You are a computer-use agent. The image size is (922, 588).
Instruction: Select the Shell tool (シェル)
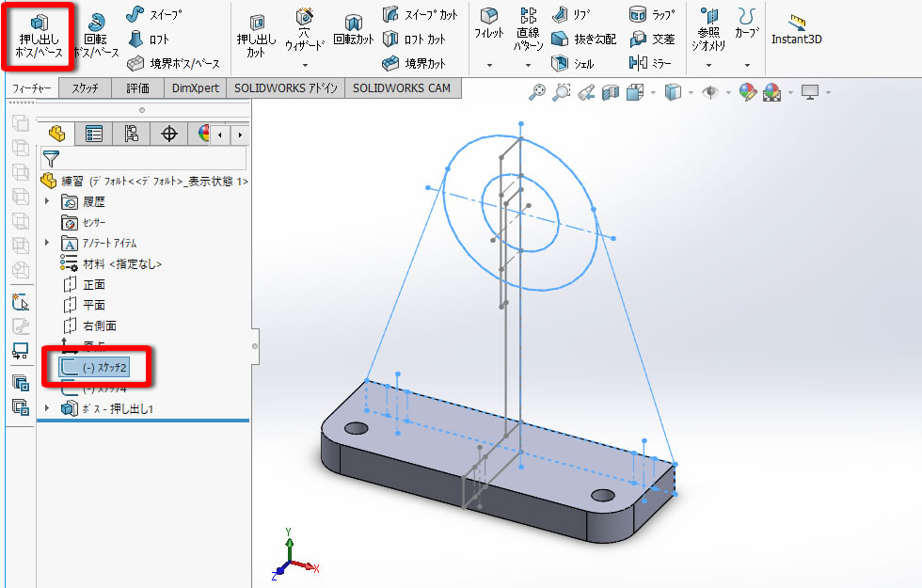[x=572, y=63]
